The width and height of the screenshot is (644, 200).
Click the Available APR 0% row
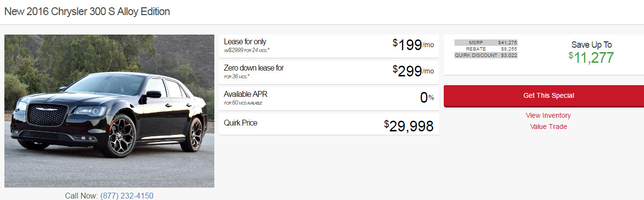[329, 99]
